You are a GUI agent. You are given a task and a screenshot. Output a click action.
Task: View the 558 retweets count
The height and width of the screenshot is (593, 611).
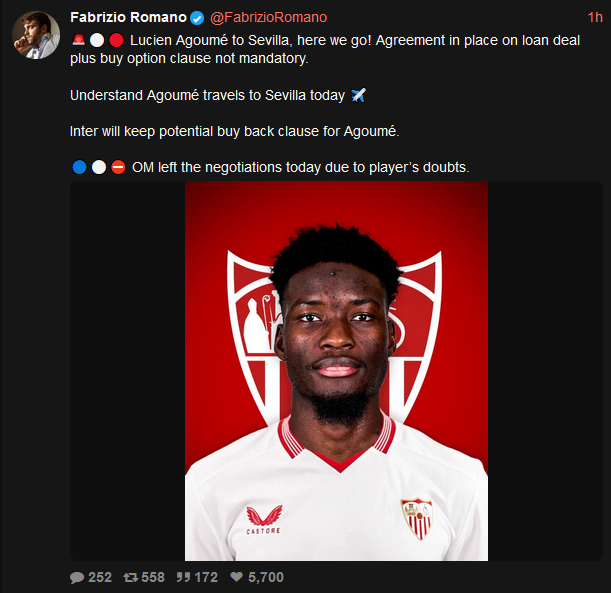click(153, 577)
